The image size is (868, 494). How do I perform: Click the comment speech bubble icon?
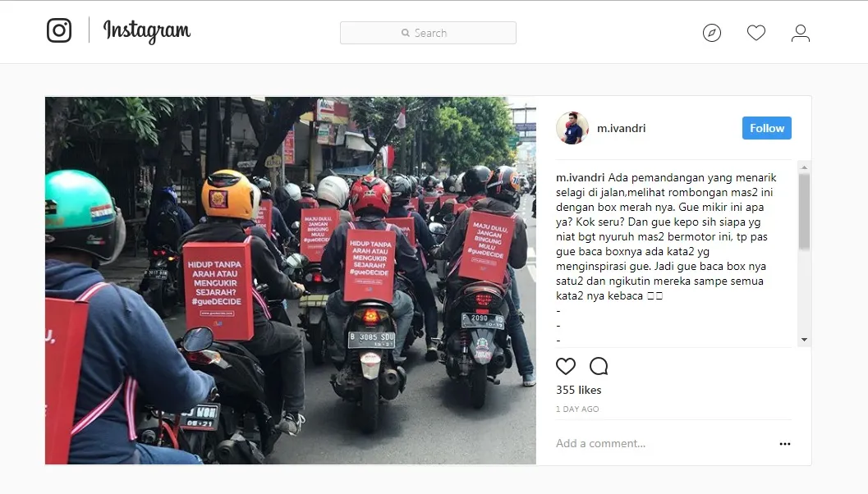[x=599, y=366]
